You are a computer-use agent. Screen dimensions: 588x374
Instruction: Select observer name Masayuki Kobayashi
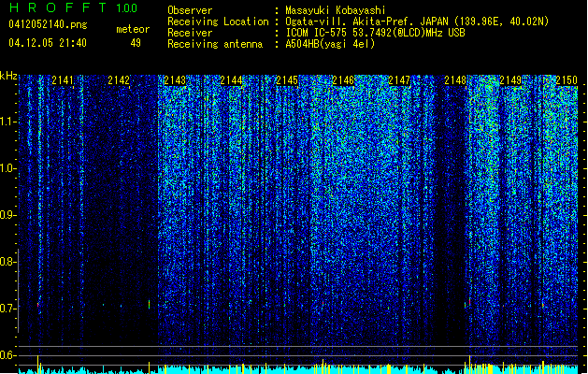click(x=336, y=10)
